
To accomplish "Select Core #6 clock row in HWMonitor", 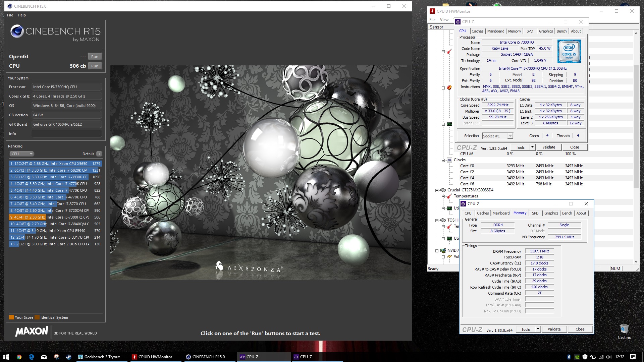I will 522,184.
